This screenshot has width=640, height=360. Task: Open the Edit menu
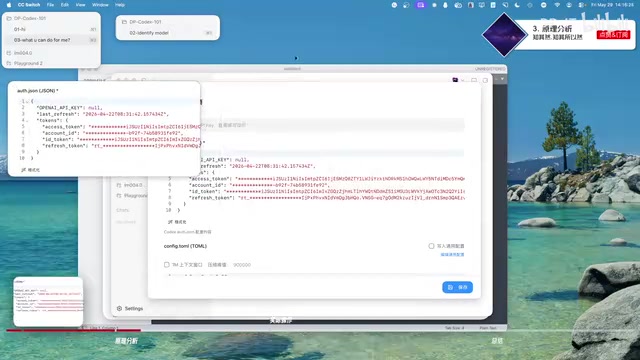coord(65,5)
